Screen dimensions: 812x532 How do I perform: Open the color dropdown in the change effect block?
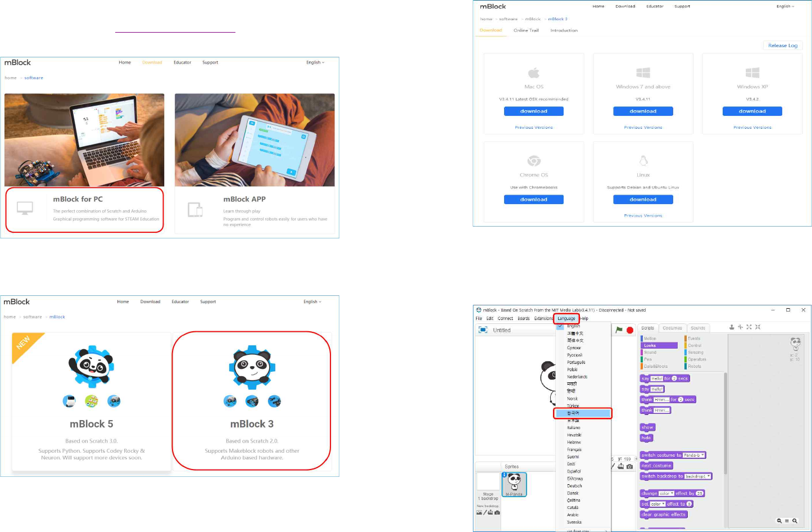tap(666, 493)
